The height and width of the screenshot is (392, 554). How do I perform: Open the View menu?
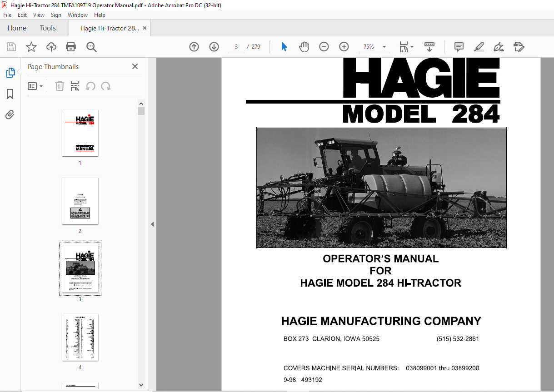39,15
